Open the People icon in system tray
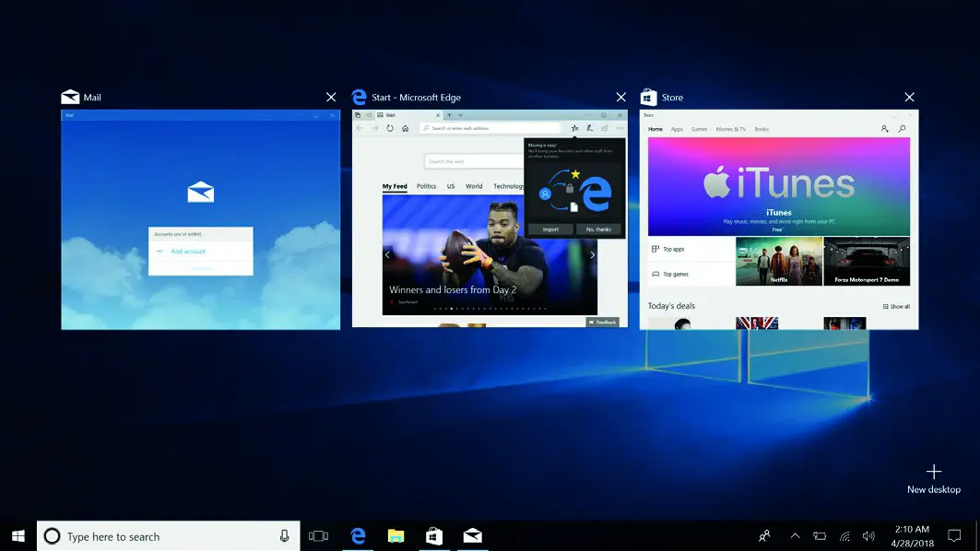Image resolution: width=980 pixels, height=551 pixels. point(764,536)
